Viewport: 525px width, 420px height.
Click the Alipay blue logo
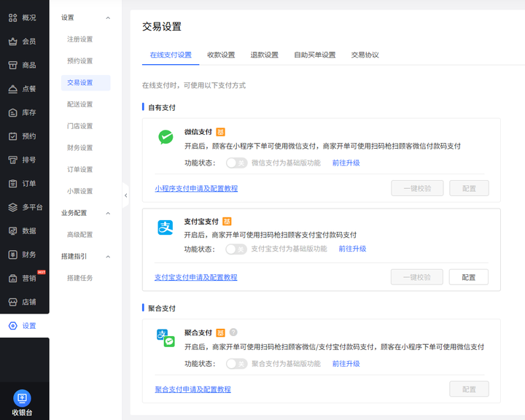point(166,227)
